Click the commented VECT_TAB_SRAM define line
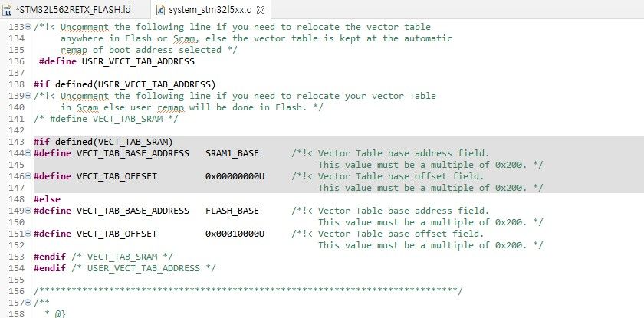The image size is (644, 318). [107, 119]
